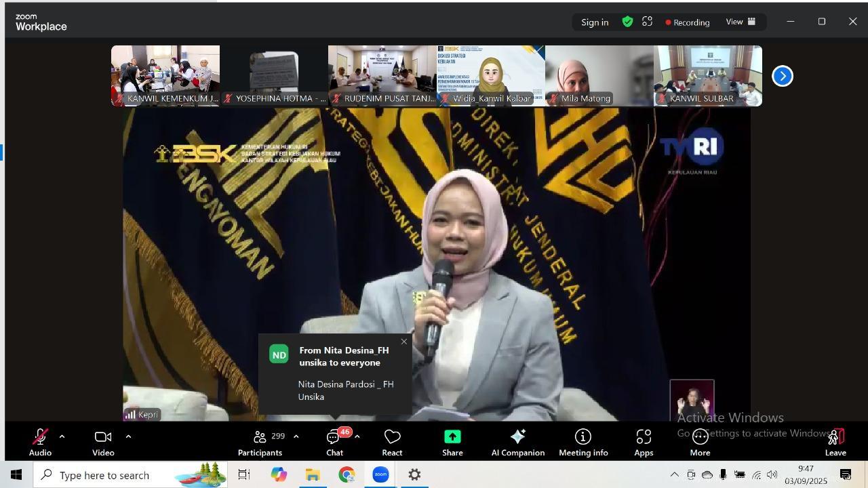This screenshot has width=868, height=488.
Task: Open the React emoji menu
Action: (x=392, y=443)
